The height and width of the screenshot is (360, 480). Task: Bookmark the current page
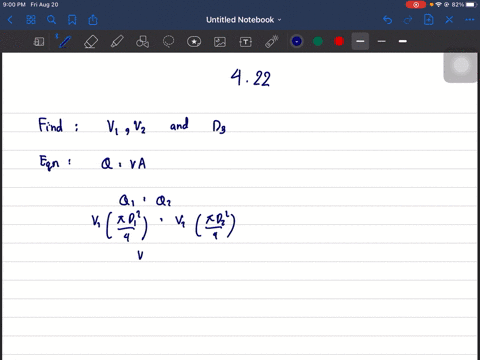[x=72, y=20]
